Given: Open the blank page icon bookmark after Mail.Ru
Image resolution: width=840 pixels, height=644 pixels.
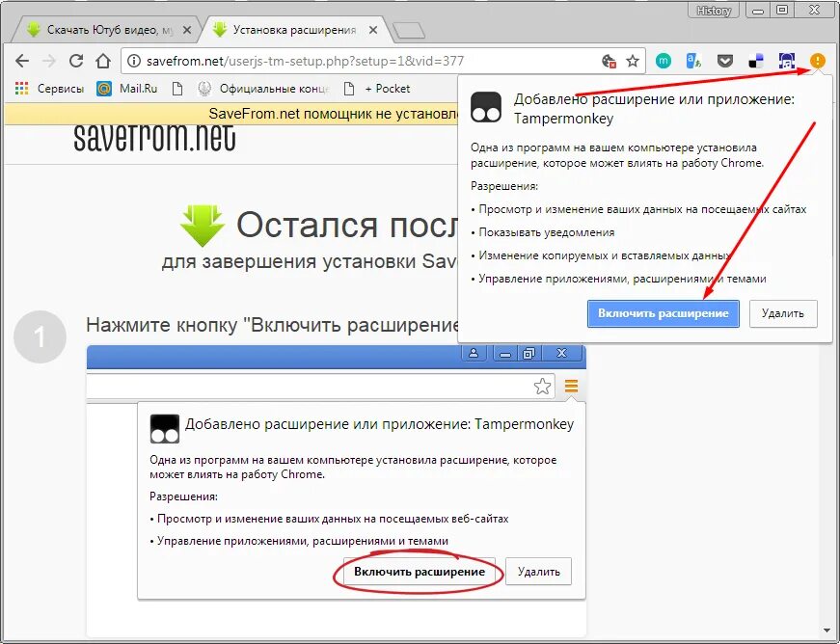Looking at the screenshot, I should coord(177,89).
